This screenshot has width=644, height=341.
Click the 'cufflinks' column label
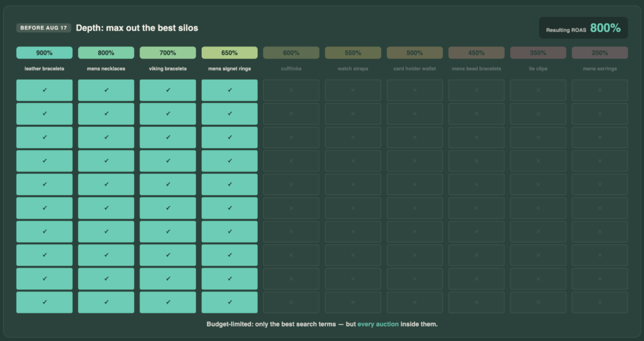pos(291,68)
